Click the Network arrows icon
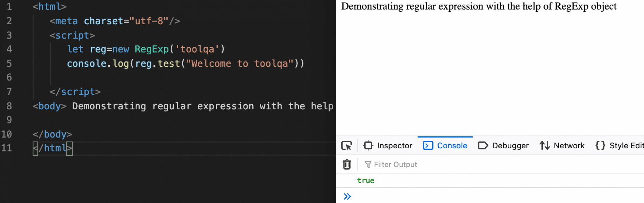This screenshot has width=644, height=203. tap(545, 145)
